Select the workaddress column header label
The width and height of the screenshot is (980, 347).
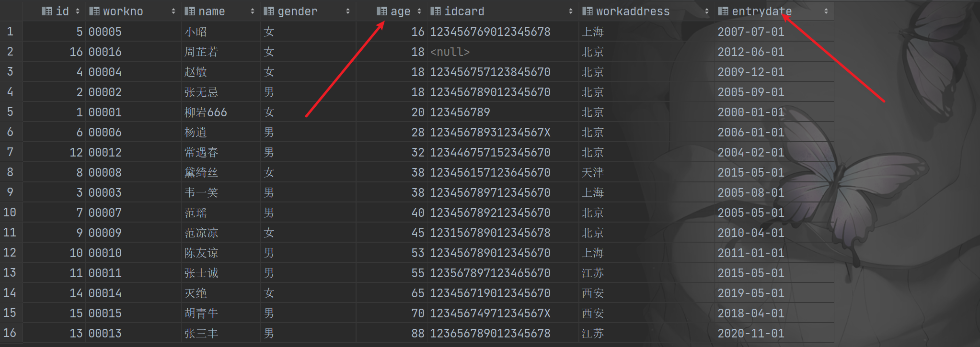pos(633,11)
